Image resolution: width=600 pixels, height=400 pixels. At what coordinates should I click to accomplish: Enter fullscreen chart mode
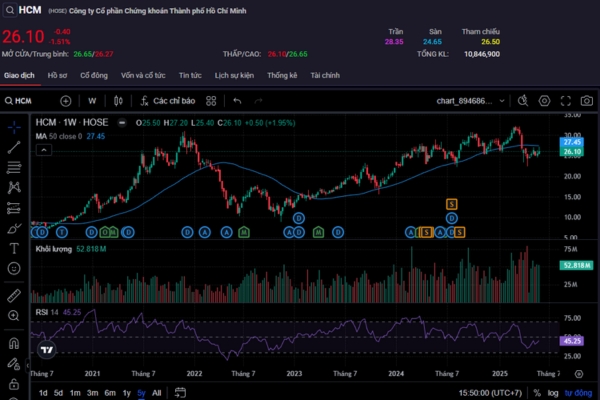point(566,101)
